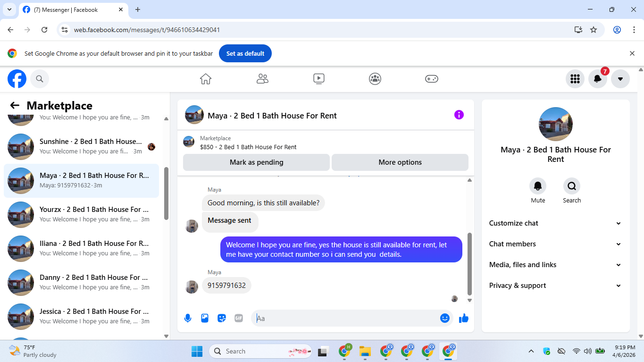Open the Gaming controller icon

pyautogui.click(x=432, y=79)
